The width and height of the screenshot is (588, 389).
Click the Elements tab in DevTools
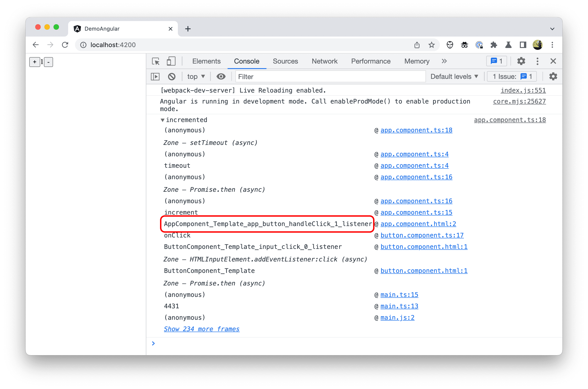click(207, 61)
